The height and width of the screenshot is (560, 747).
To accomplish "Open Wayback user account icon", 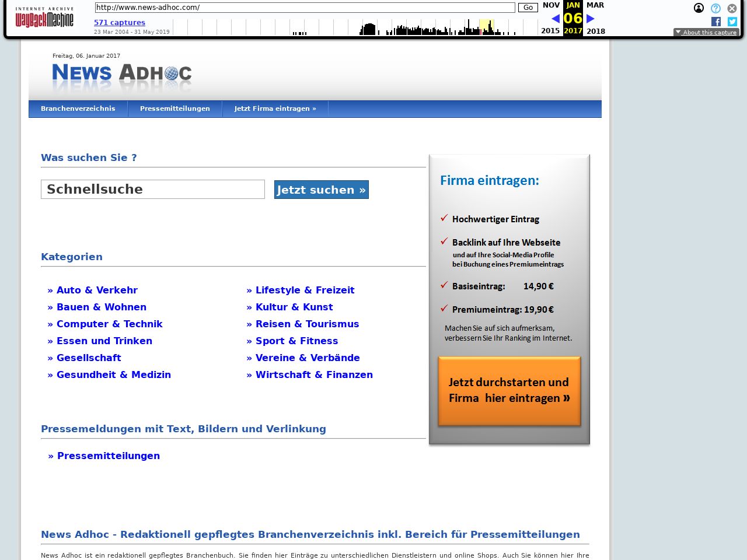I will 699,8.
